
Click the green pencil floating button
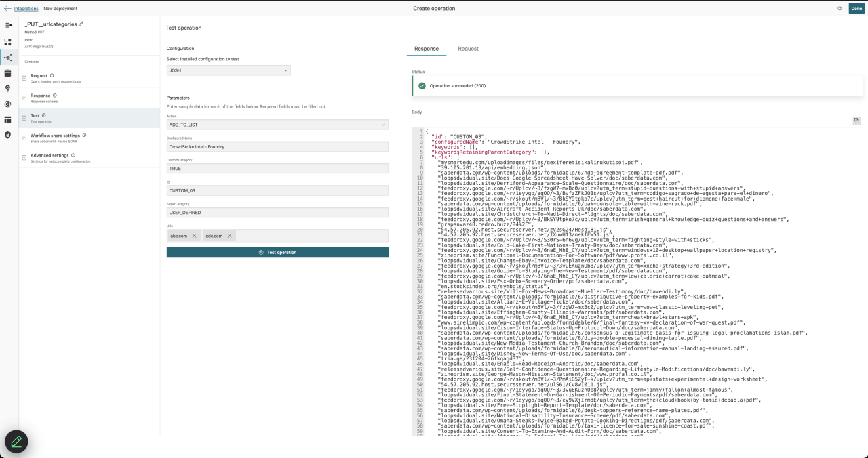(x=16, y=442)
